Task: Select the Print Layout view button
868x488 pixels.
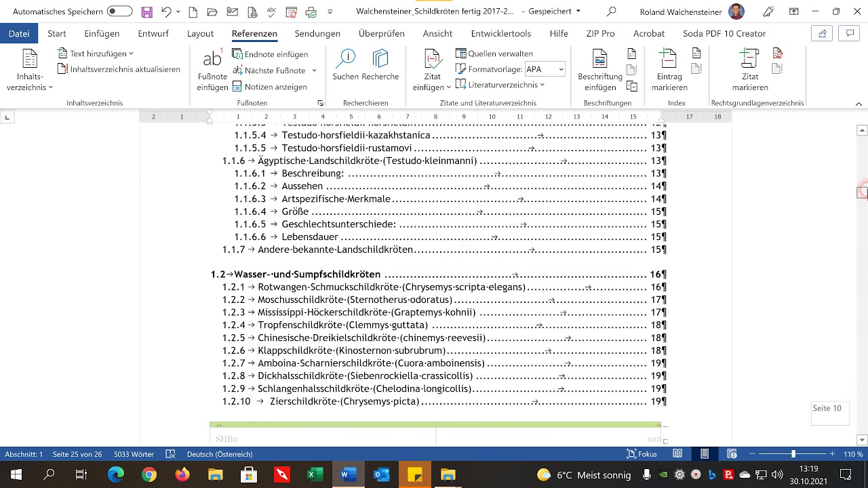Action: pos(705,454)
